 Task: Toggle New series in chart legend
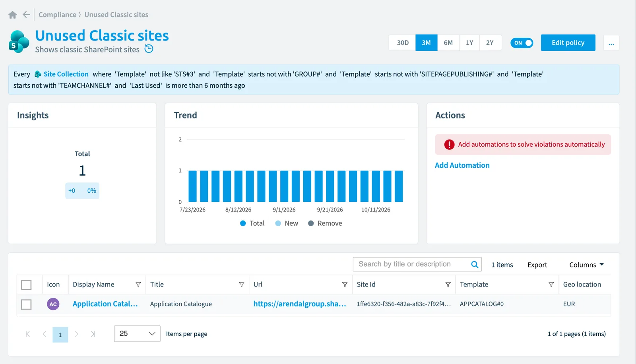(287, 223)
